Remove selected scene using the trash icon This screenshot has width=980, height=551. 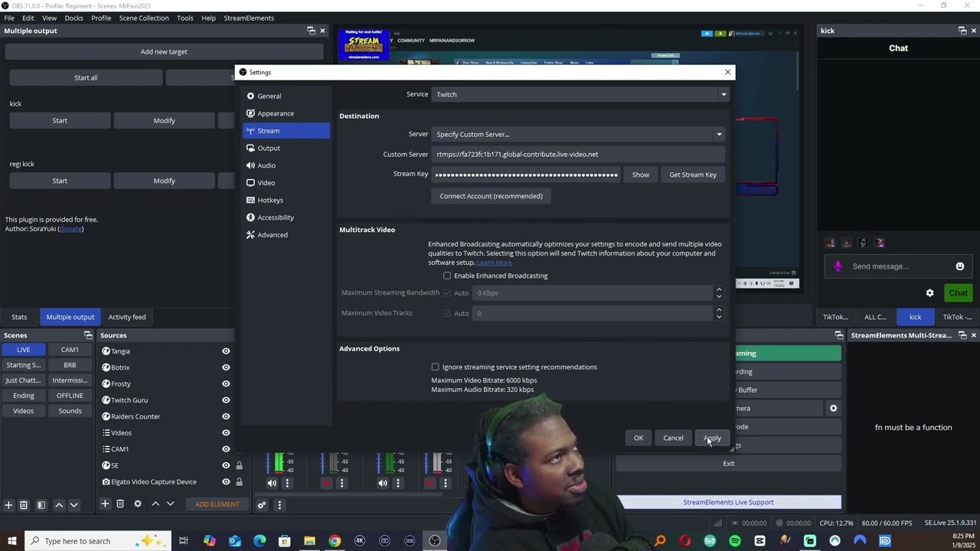24,505
